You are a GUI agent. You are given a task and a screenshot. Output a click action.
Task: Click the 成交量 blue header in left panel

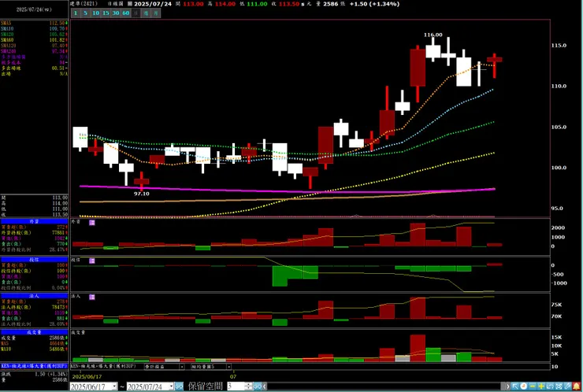click(x=34, y=332)
